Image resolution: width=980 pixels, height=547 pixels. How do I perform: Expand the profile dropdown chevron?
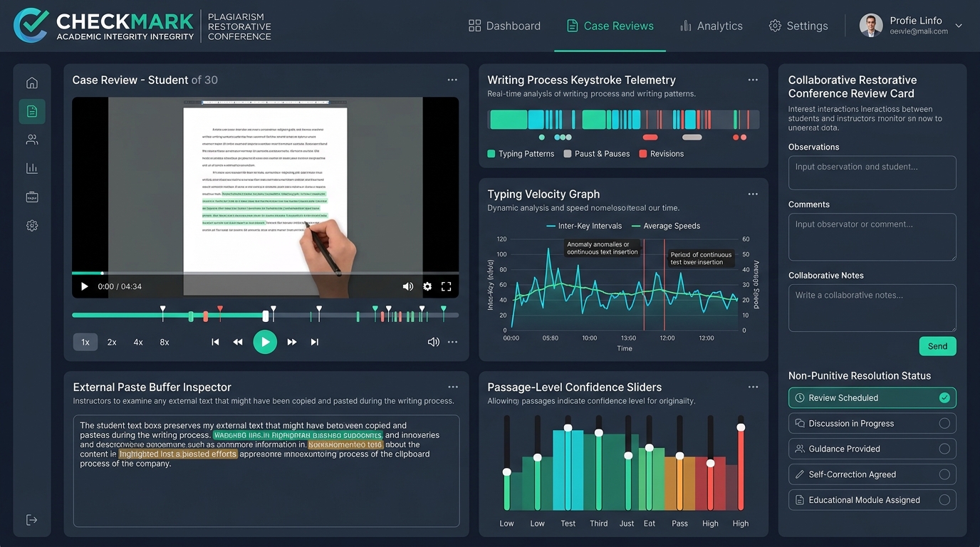click(959, 26)
